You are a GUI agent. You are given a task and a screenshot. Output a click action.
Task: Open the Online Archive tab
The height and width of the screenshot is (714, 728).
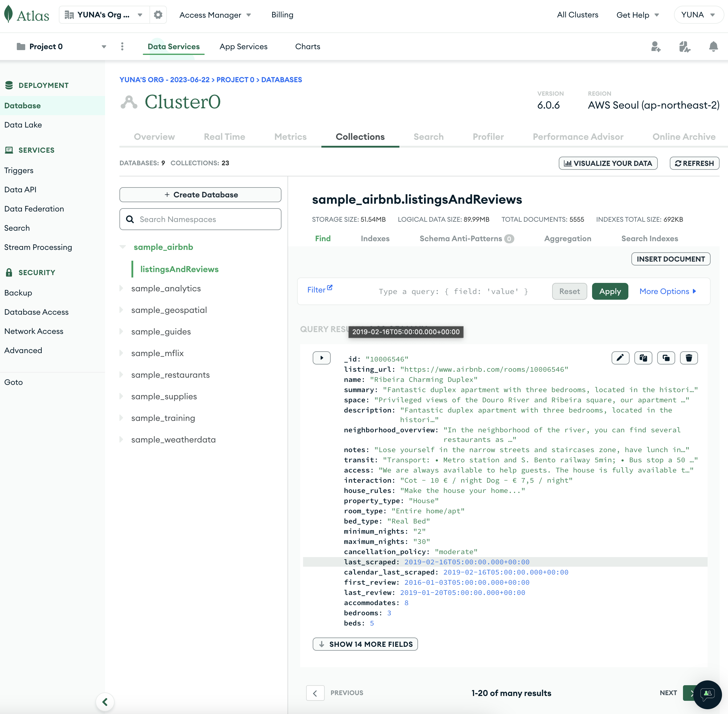pyautogui.click(x=684, y=137)
